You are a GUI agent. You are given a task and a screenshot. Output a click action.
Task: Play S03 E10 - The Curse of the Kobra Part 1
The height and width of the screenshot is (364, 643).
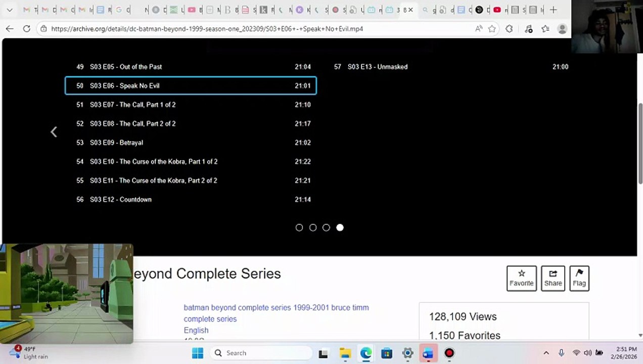pyautogui.click(x=191, y=161)
